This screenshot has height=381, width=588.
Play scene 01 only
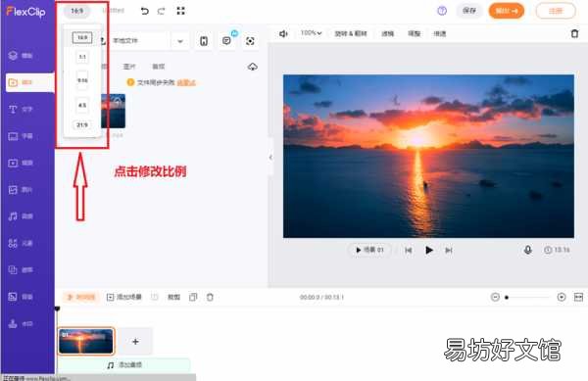369,250
